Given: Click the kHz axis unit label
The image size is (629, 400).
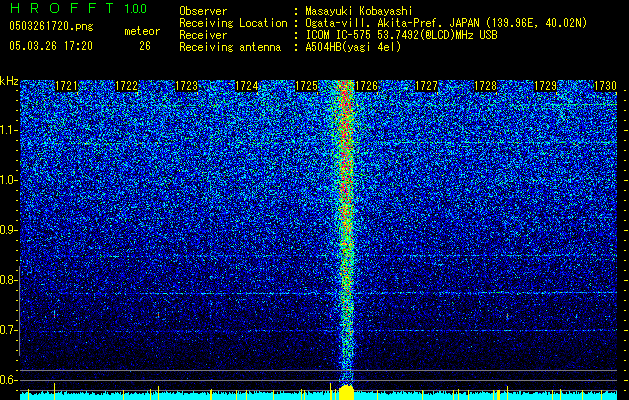Looking at the screenshot, I should (9, 81).
